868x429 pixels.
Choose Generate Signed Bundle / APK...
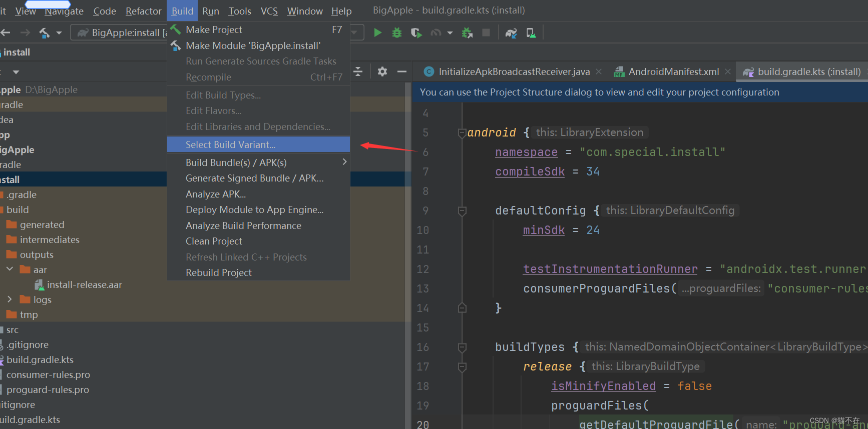tap(258, 178)
